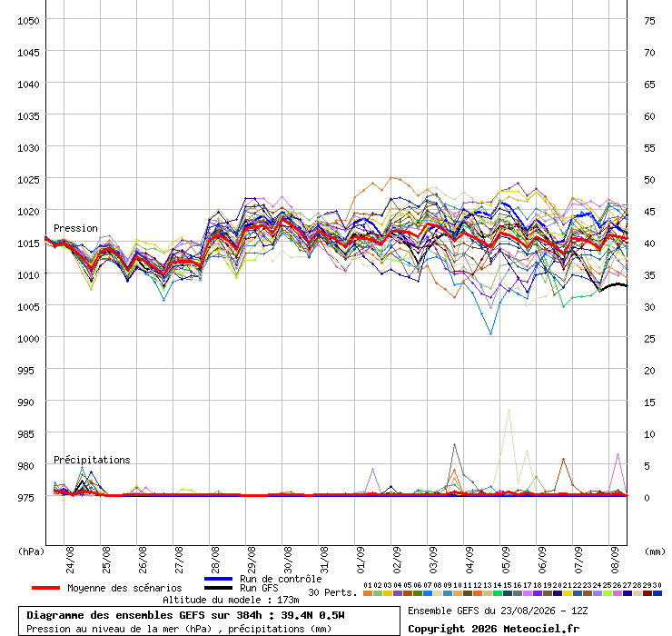Click the 1050 pressure axis value
The width and height of the screenshot is (672, 636).
click(28, 21)
